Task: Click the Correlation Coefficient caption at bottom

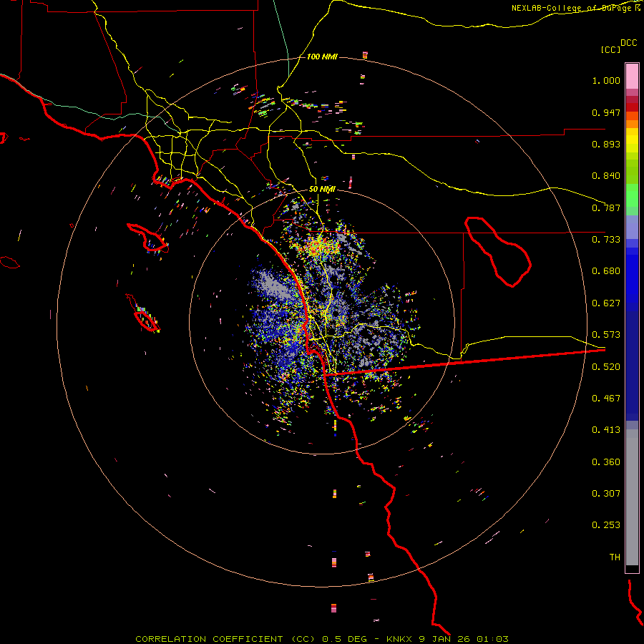Action: tap(321, 639)
